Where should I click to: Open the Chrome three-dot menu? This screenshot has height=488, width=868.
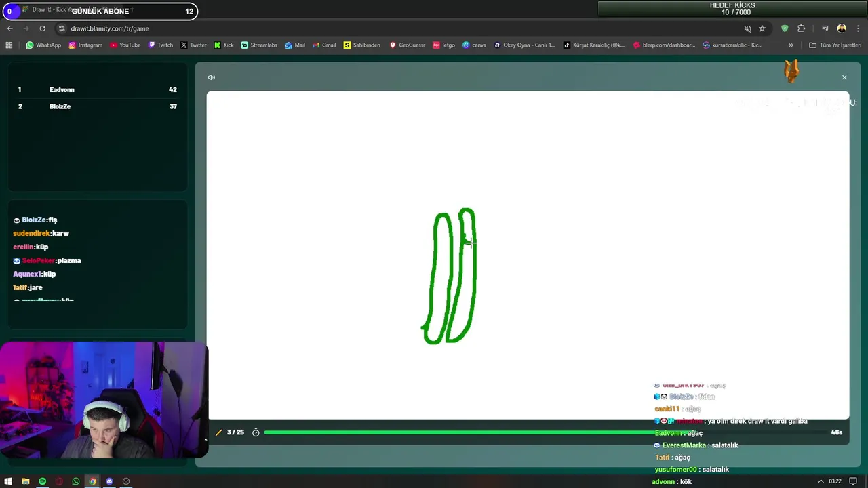(858, 28)
